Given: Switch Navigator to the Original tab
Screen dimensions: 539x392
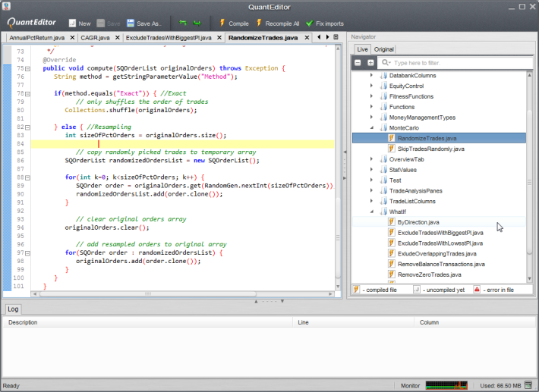Looking at the screenshot, I should tap(383, 49).
